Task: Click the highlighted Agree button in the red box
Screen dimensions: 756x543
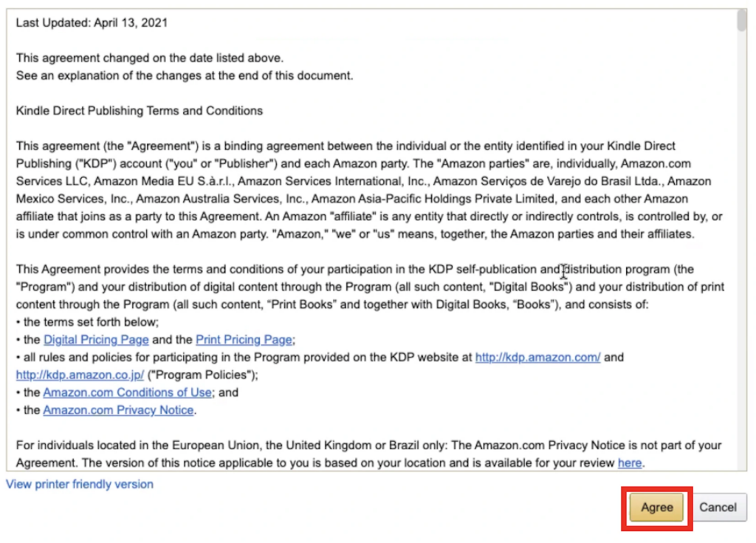Action: pos(656,508)
